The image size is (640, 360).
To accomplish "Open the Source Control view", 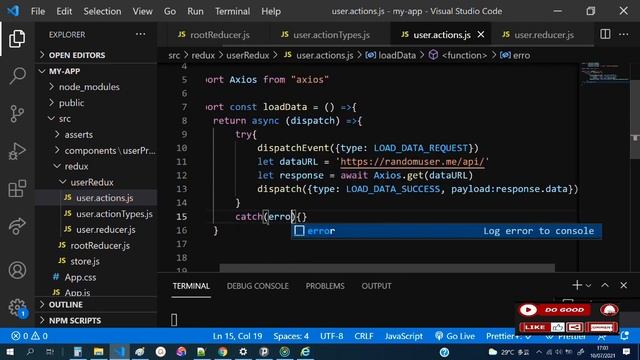I will point(17,113).
